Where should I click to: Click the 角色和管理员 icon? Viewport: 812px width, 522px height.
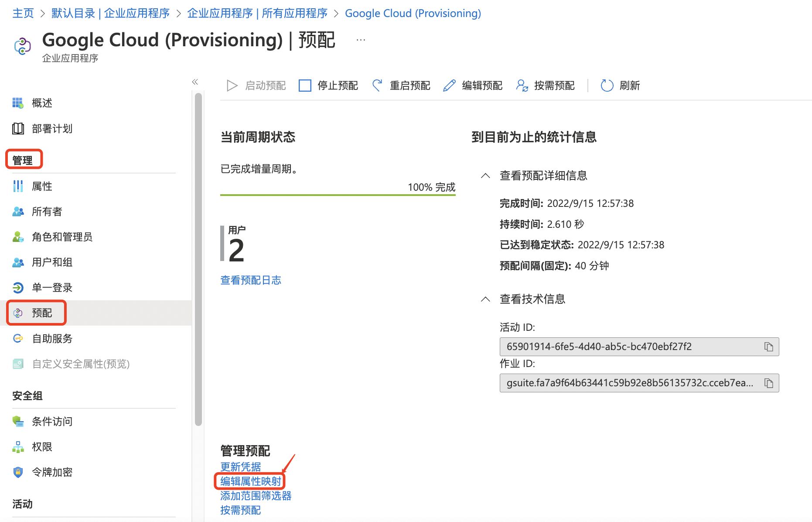(18, 237)
